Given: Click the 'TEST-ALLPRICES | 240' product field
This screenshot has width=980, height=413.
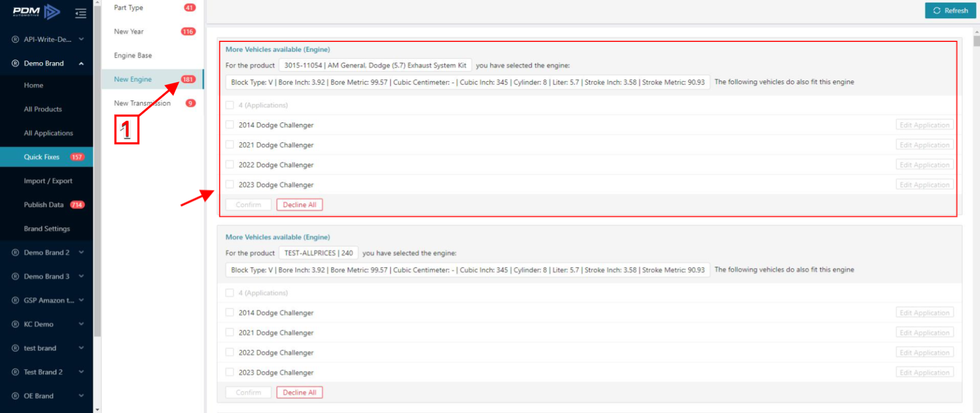Looking at the screenshot, I should click(x=318, y=253).
